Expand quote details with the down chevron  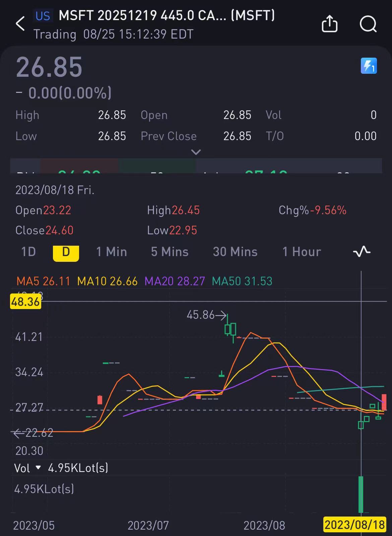[x=196, y=152]
